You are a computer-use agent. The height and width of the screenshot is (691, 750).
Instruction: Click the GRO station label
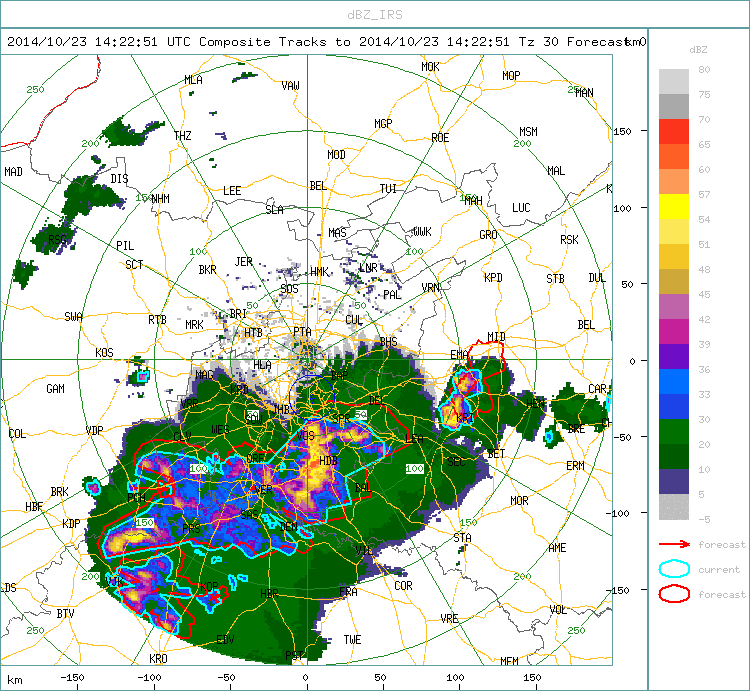click(x=488, y=235)
